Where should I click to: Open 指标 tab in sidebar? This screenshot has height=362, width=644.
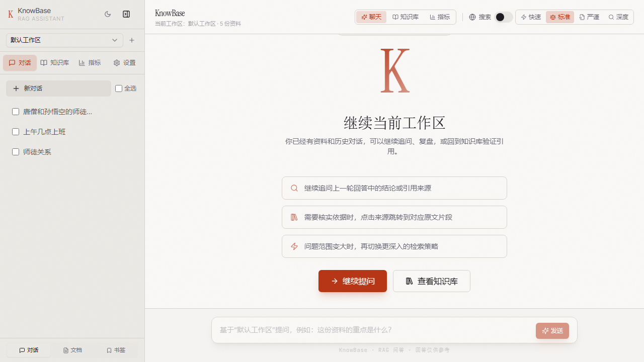90,63
